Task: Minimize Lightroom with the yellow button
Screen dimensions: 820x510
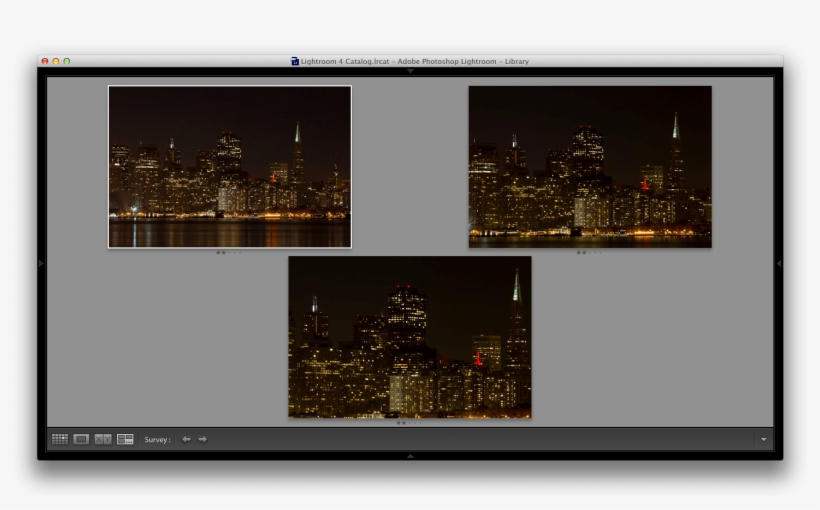Action: (56, 61)
